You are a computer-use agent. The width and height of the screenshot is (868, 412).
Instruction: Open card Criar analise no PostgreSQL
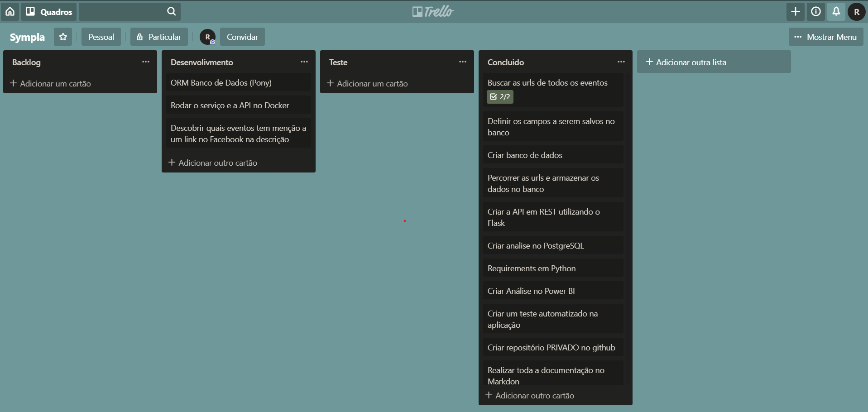pos(553,246)
